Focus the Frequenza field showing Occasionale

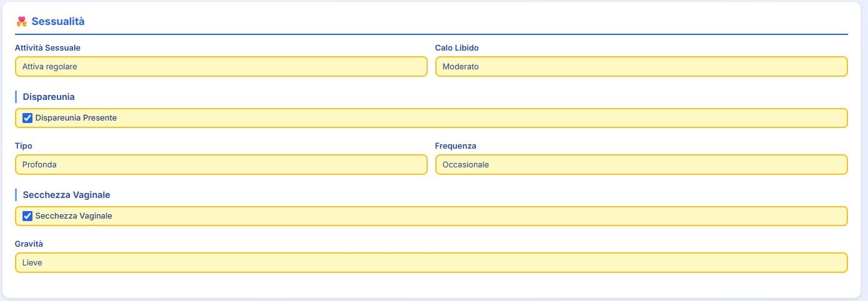tap(641, 165)
